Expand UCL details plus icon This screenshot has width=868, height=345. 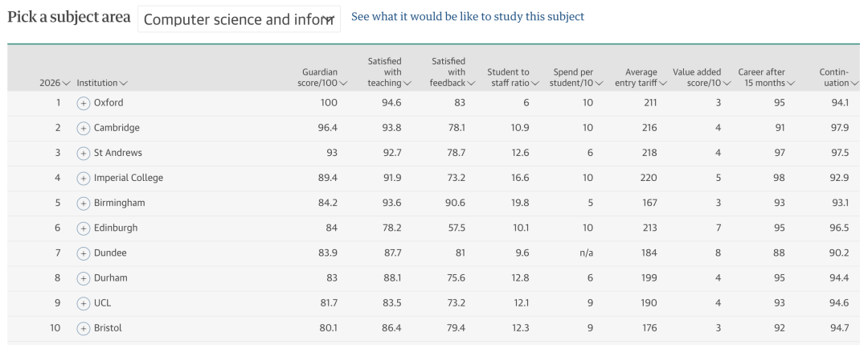coord(84,303)
